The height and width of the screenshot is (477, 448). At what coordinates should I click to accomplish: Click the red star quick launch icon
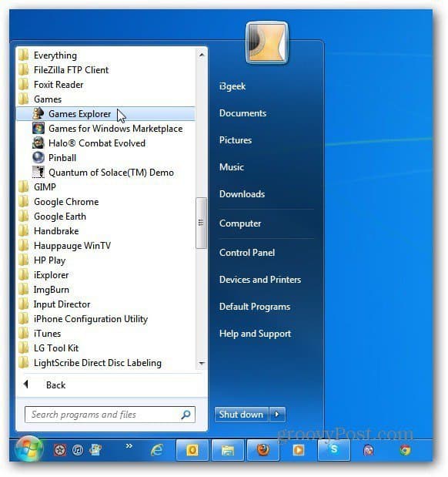(60, 449)
